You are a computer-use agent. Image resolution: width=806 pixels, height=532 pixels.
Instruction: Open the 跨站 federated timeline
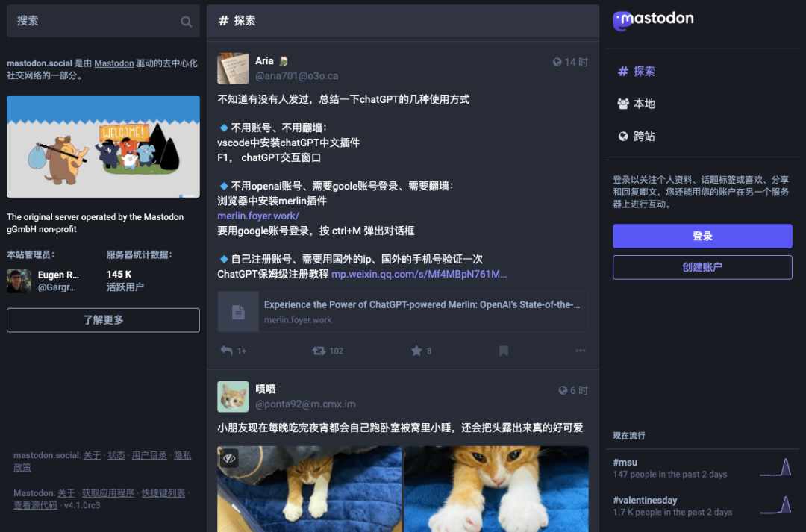pos(637,137)
